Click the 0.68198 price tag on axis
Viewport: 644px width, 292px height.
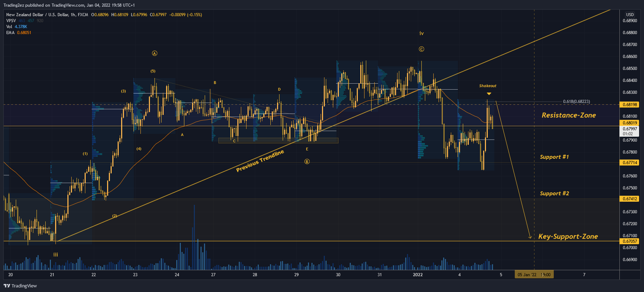[x=630, y=105]
